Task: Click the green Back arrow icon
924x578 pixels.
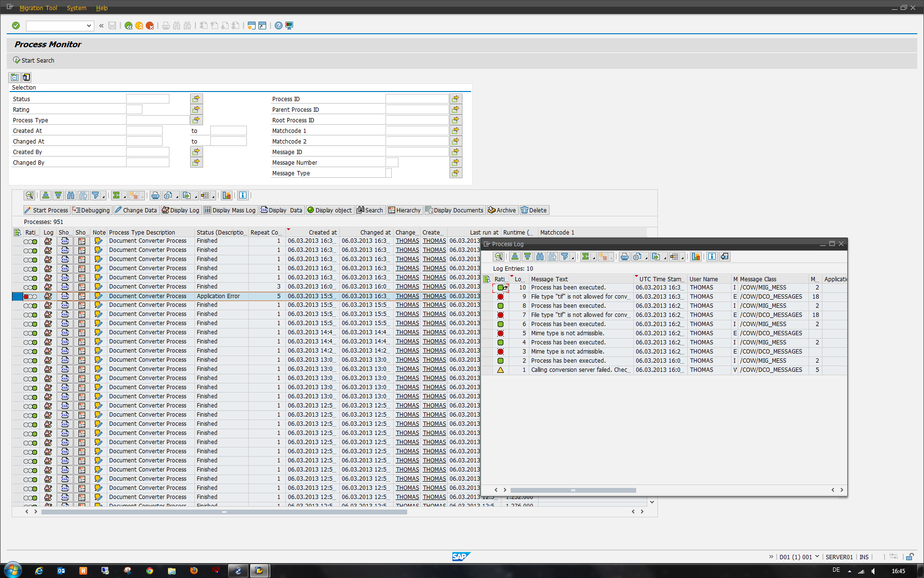Action: 128,26
